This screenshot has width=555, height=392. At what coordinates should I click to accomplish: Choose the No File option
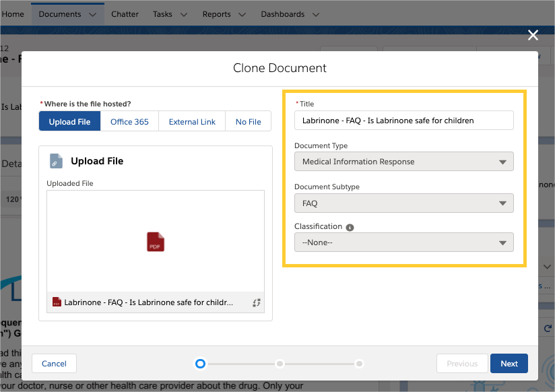click(248, 121)
